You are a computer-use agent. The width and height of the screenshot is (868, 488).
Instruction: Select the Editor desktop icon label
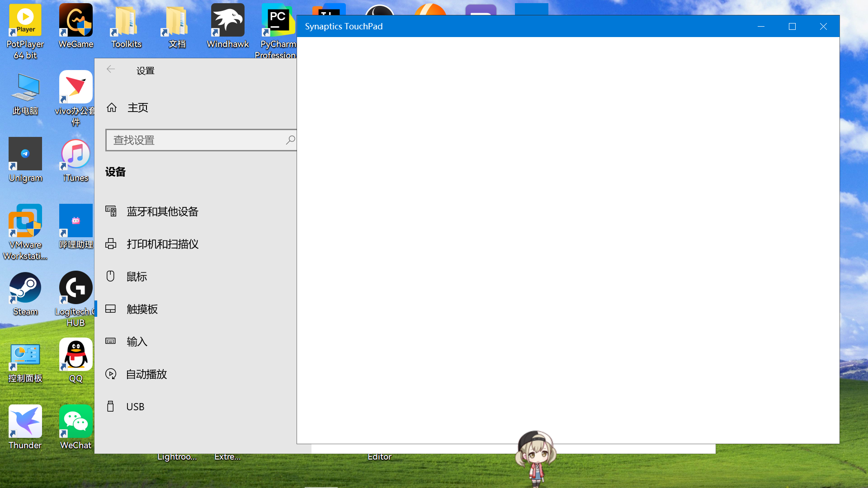(x=379, y=457)
